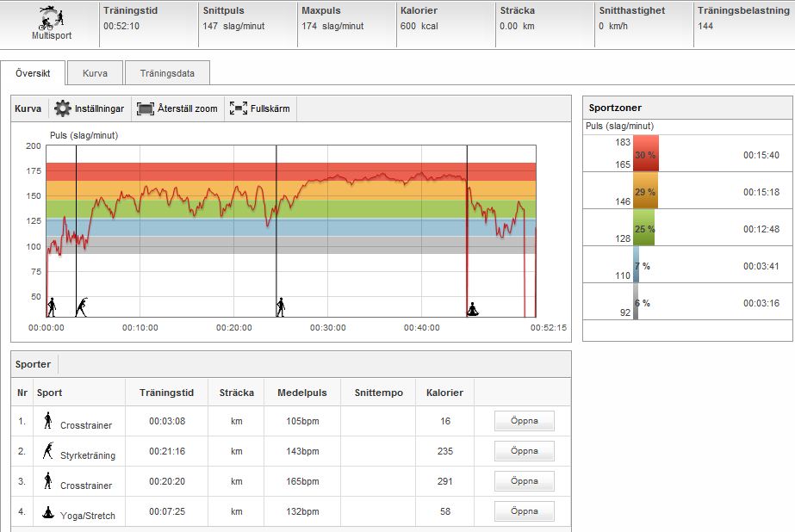The image size is (795, 532).
Task: Click the Återställ zoom icon
Action: 146,109
